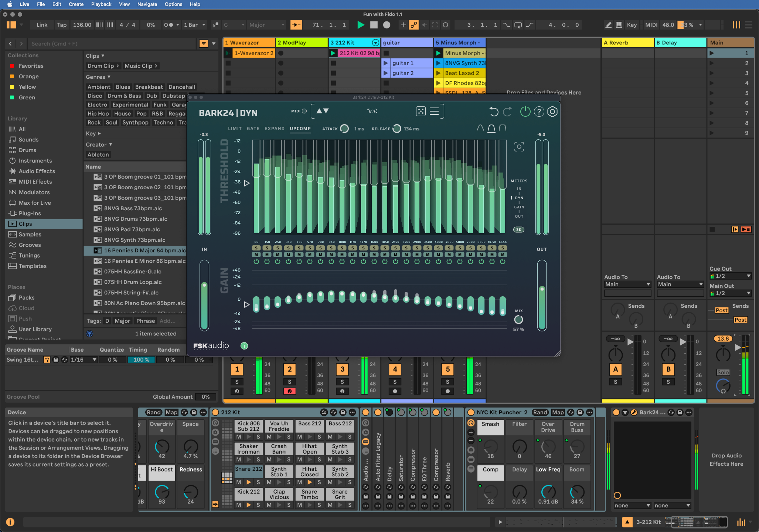Expand the Genres filter section

pyautogui.click(x=98, y=77)
